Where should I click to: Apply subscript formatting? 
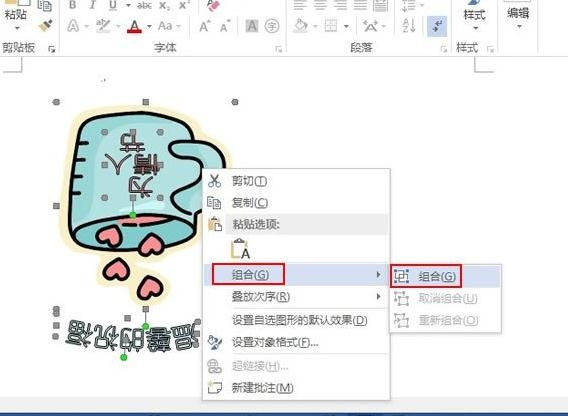pos(164,5)
